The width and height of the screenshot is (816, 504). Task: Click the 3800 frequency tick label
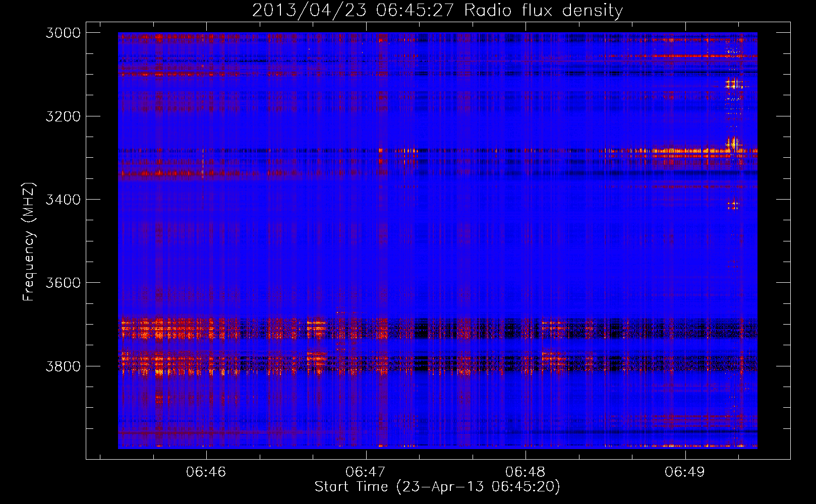click(63, 366)
